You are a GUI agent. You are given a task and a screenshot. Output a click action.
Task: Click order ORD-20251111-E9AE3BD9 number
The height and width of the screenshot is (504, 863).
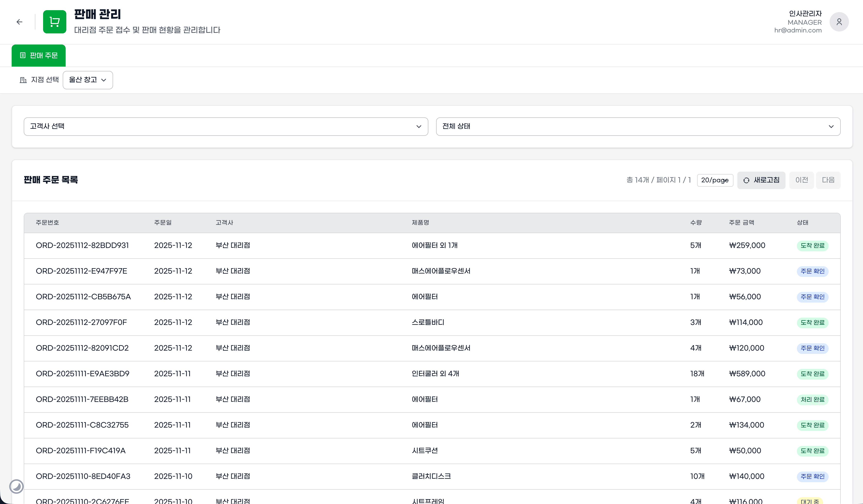pos(83,374)
